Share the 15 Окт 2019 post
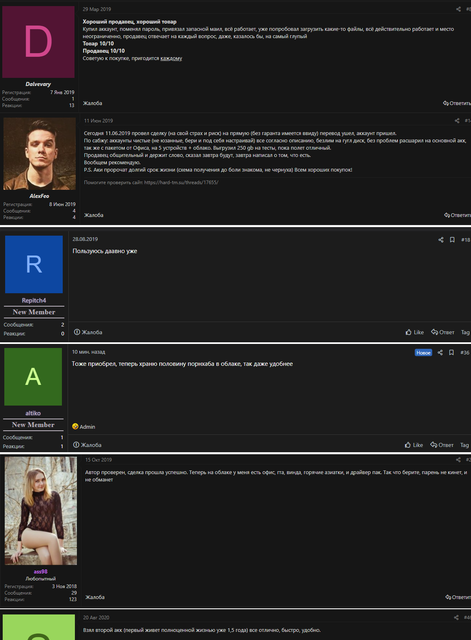 point(458,460)
